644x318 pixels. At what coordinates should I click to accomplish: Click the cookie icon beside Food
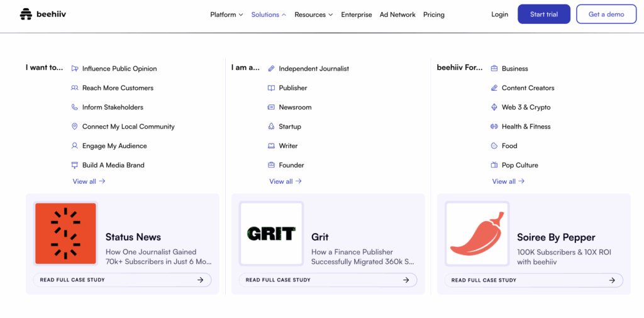pos(494,146)
